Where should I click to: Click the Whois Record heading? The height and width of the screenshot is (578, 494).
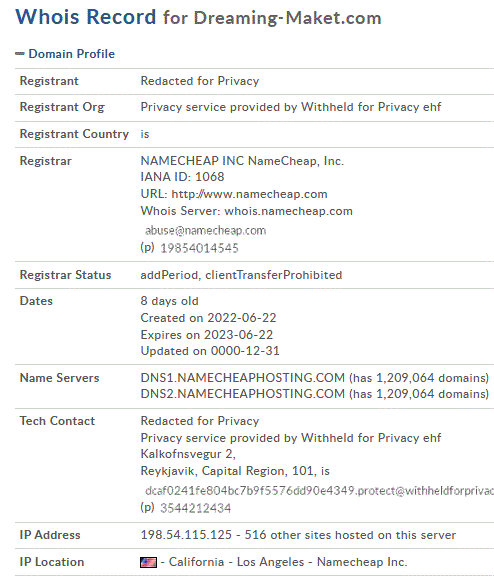pos(86,17)
